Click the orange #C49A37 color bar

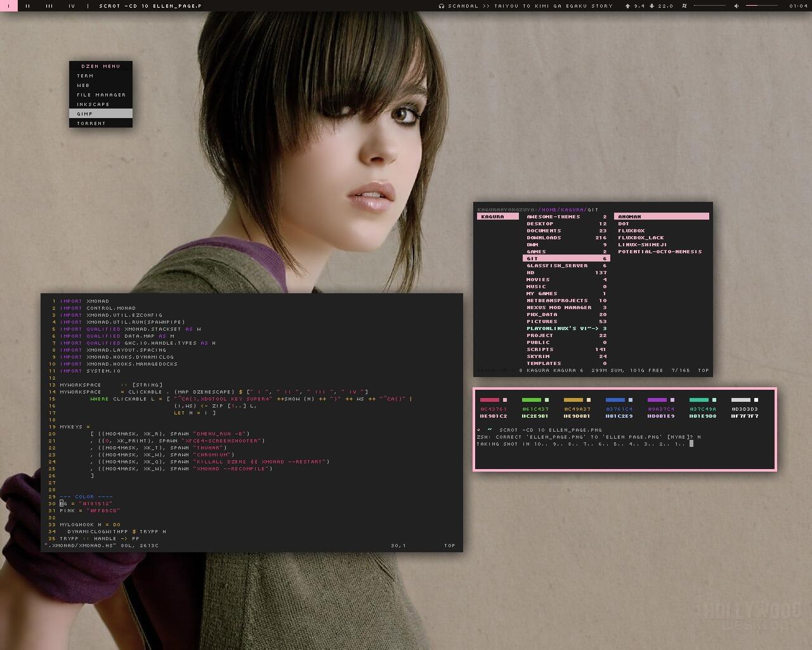point(573,400)
